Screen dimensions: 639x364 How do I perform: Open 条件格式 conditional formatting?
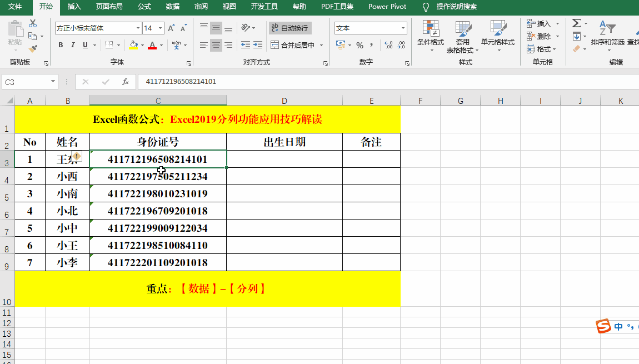point(430,36)
